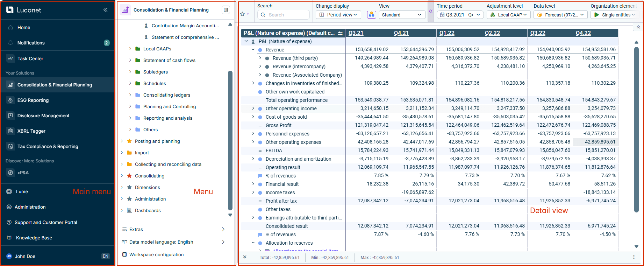Open main menu Administration gear icon

[9, 207]
